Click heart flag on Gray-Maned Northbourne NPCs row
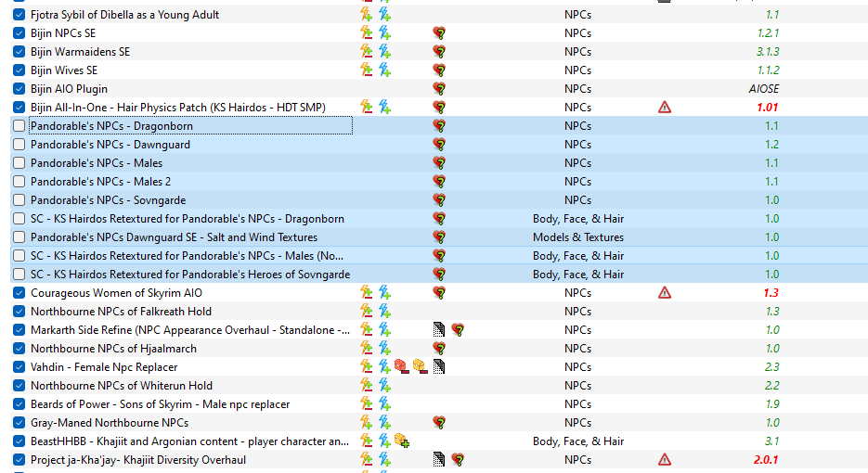Screen dimensions: 868x473 [439, 423]
